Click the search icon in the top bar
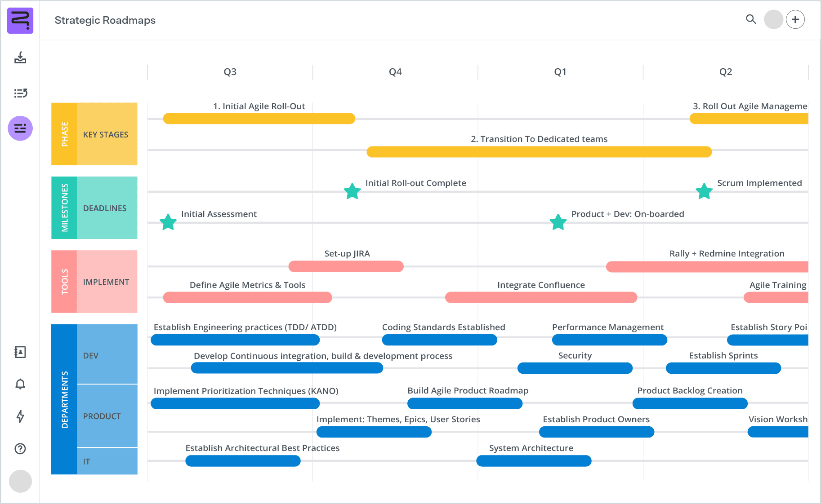 pyautogui.click(x=751, y=20)
